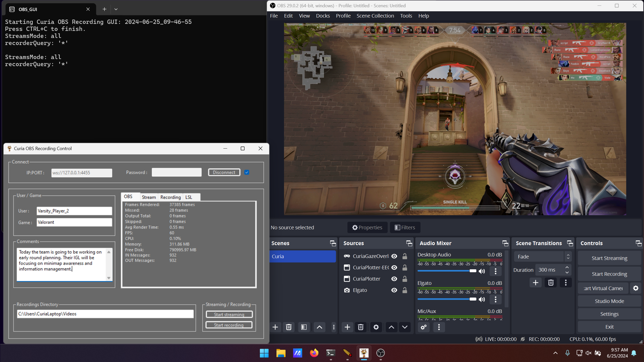Click the User name input field

click(74, 211)
